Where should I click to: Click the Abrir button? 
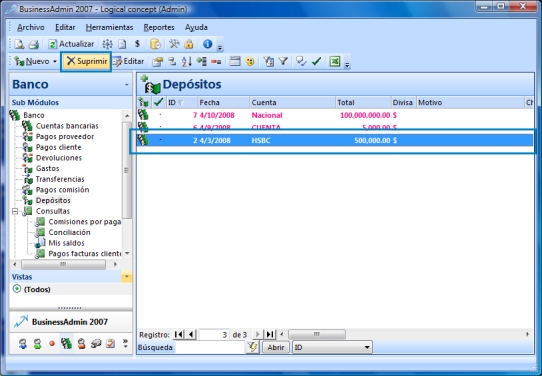[275, 347]
